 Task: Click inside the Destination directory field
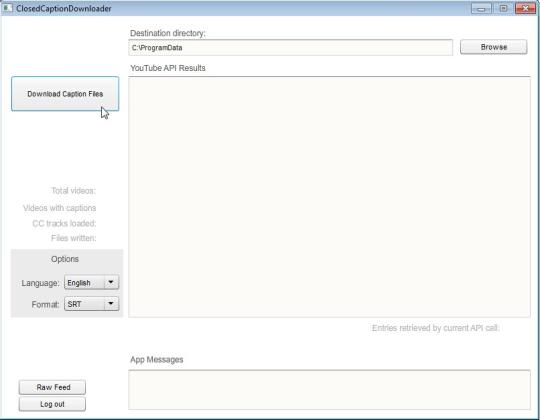click(290, 48)
